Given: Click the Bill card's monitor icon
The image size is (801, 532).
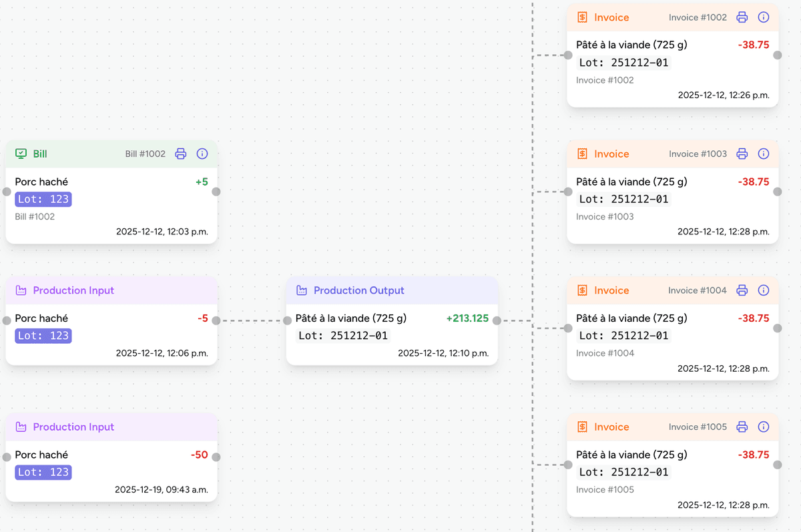Looking at the screenshot, I should (21, 154).
